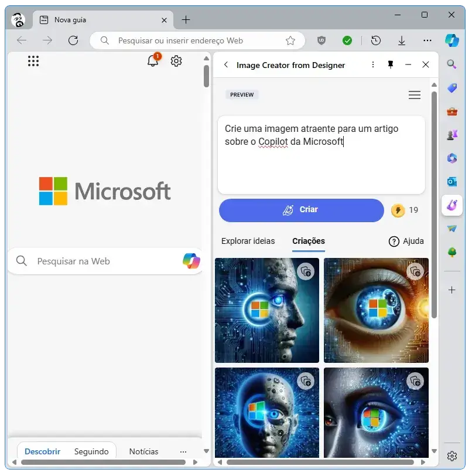Screen dimensions: 472x476
Task: Click the Microsoft logo
Action: coord(105,191)
